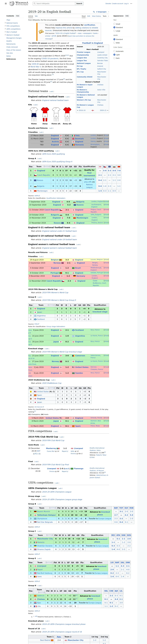
Task: Expand UEFA competitions in Contents sidebar
Action: [x=5, y=29]
